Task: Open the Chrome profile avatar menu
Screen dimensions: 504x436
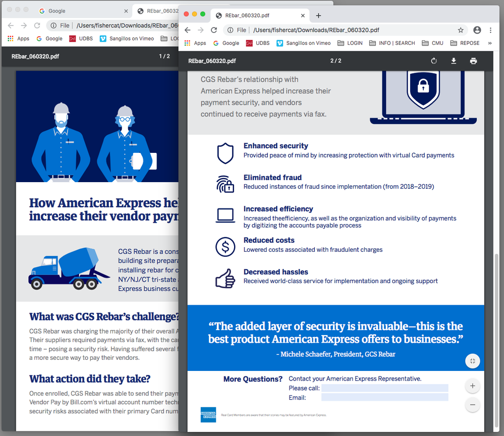Action: pyautogui.click(x=477, y=30)
